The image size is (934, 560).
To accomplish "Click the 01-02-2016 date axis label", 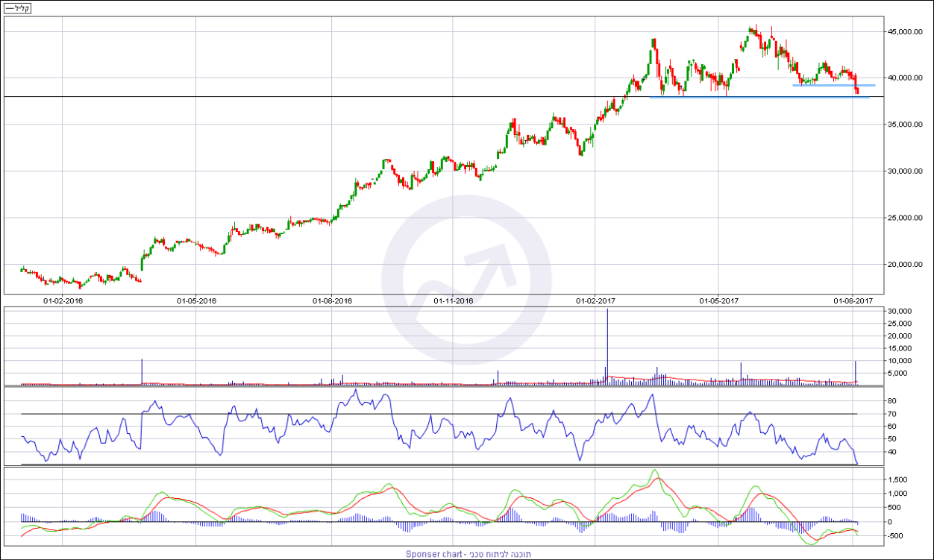I will click(63, 301).
